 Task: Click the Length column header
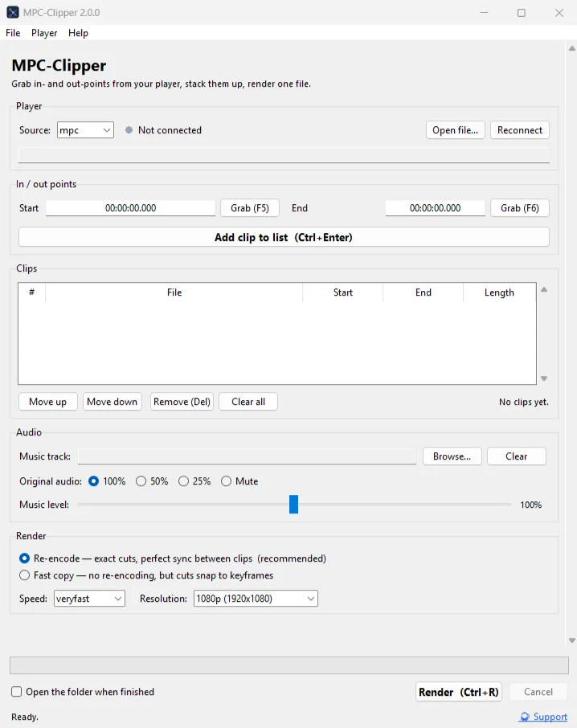coord(499,292)
